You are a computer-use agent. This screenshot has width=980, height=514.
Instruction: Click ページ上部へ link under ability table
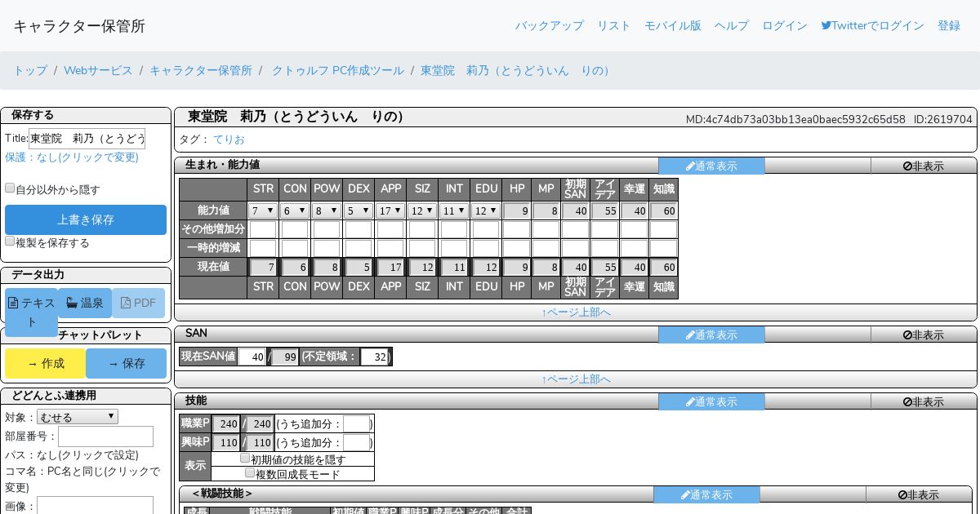(x=576, y=312)
